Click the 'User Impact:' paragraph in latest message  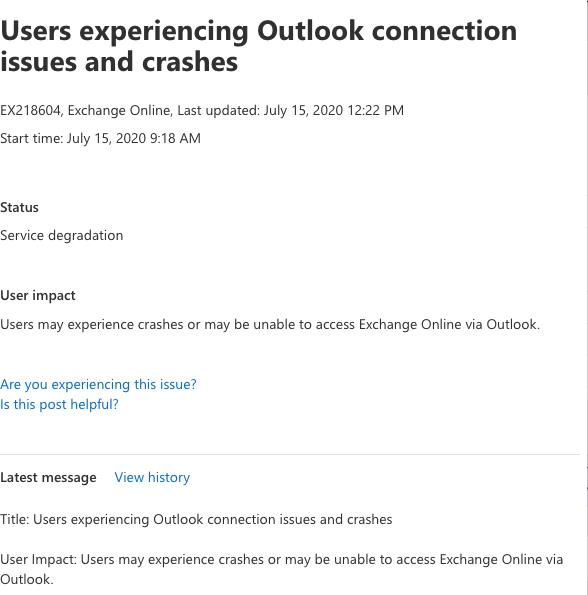click(281, 570)
